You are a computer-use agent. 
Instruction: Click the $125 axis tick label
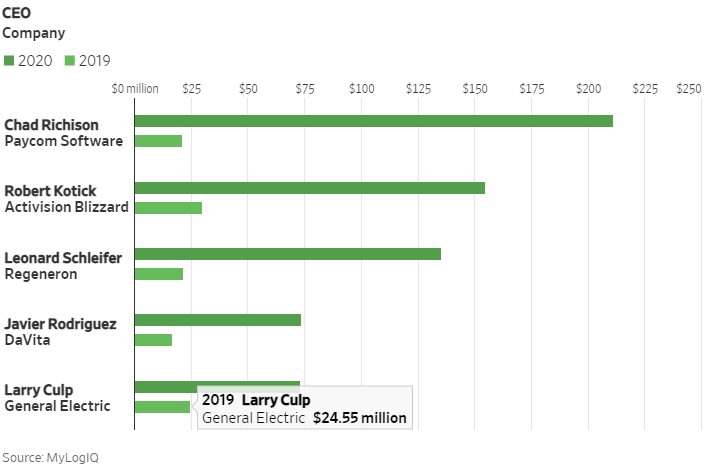[x=418, y=88]
